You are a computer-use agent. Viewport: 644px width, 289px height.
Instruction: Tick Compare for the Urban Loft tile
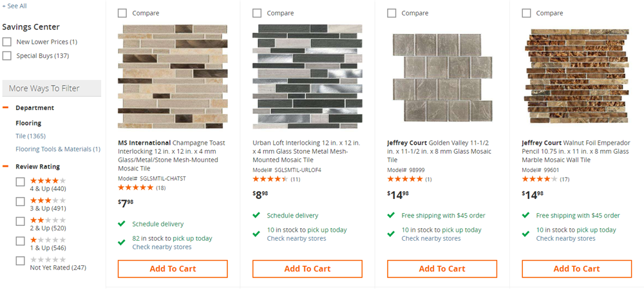coord(258,13)
